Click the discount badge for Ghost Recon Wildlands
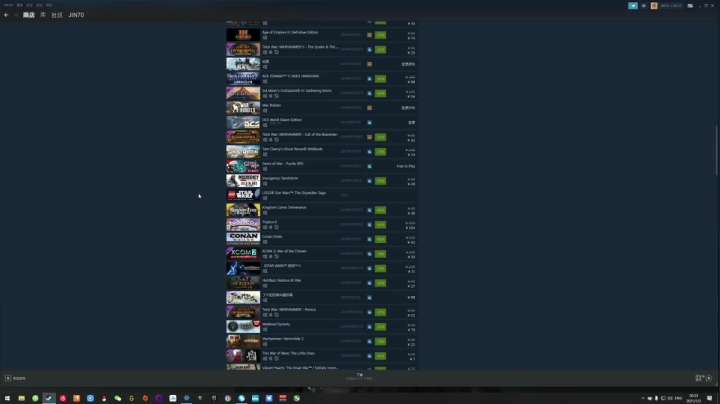The image size is (720, 404). pos(380,152)
